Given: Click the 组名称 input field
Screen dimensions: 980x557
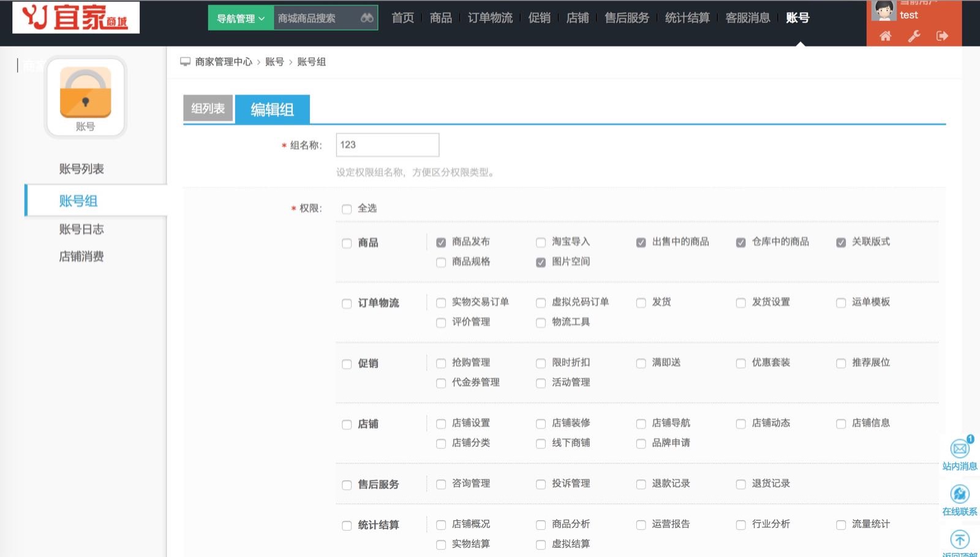Looking at the screenshot, I should coord(388,145).
